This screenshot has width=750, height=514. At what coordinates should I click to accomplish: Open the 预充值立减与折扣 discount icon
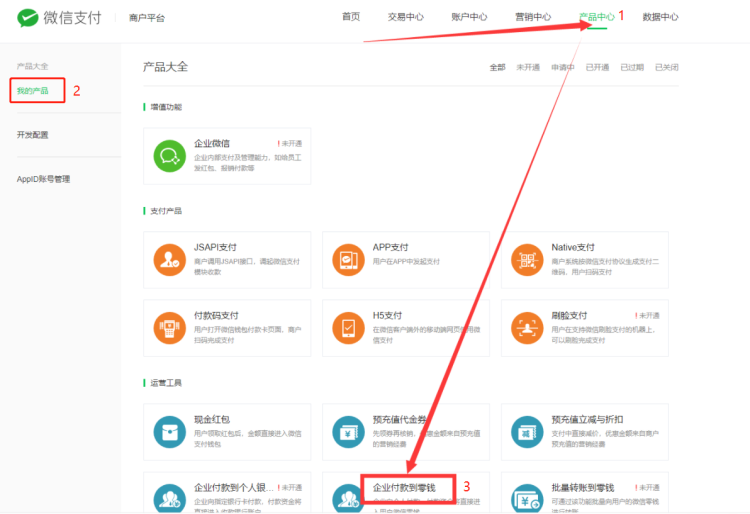tap(527, 432)
